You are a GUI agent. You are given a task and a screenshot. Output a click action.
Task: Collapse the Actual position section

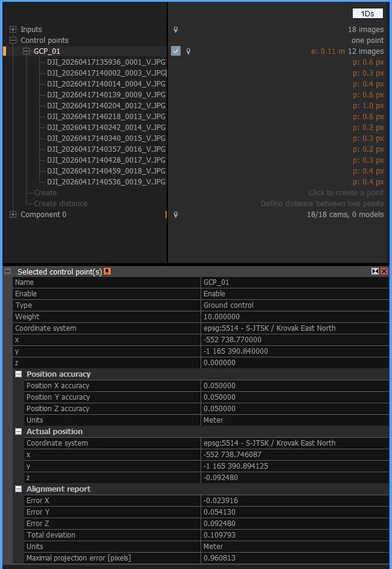pyautogui.click(x=19, y=432)
